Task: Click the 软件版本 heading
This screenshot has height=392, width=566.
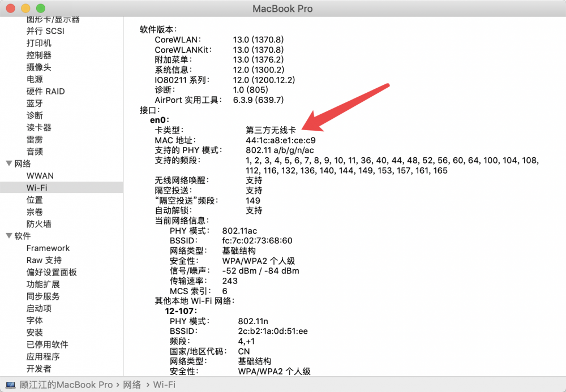Action: (158, 29)
